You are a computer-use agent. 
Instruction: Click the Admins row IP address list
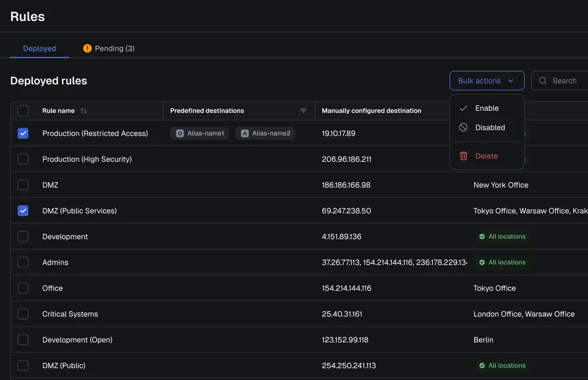tap(394, 262)
